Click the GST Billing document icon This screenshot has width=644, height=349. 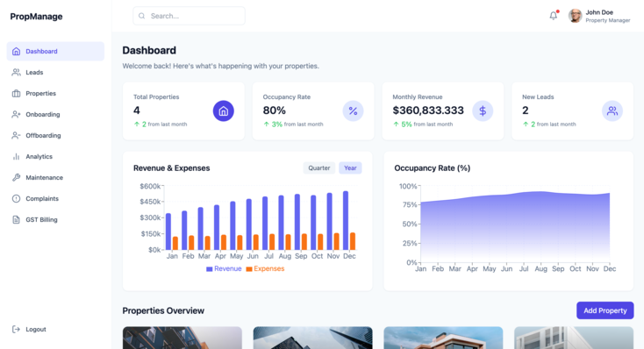16,220
